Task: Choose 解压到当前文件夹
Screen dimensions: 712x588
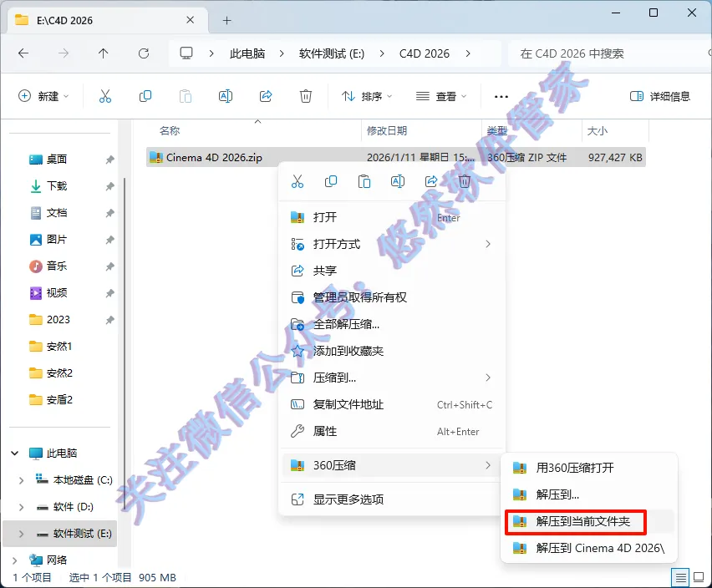Action: 589,521
